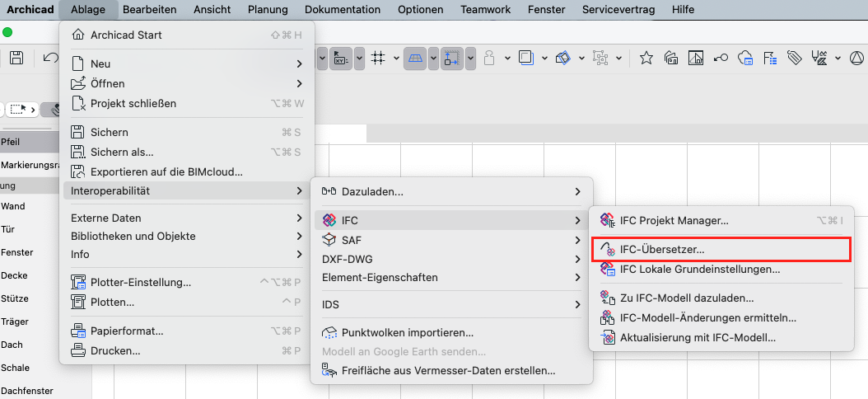Click the Archicad application menu
Viewport: 868px width, 399px height.
[30, 9]
